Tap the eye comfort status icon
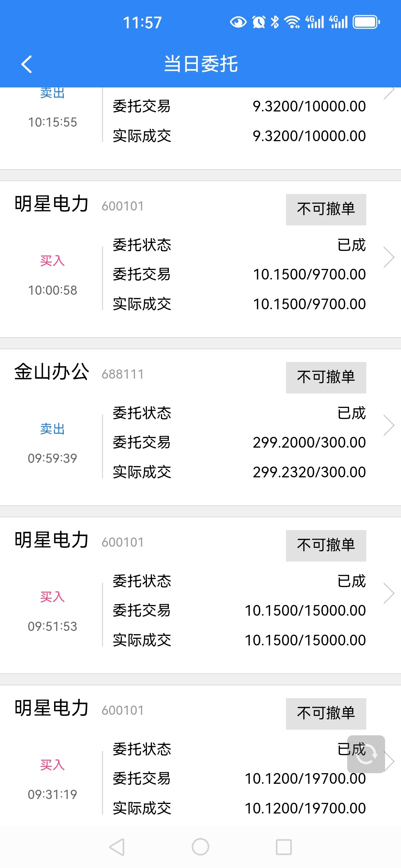 pyautogui.click(x=238, y=22)
